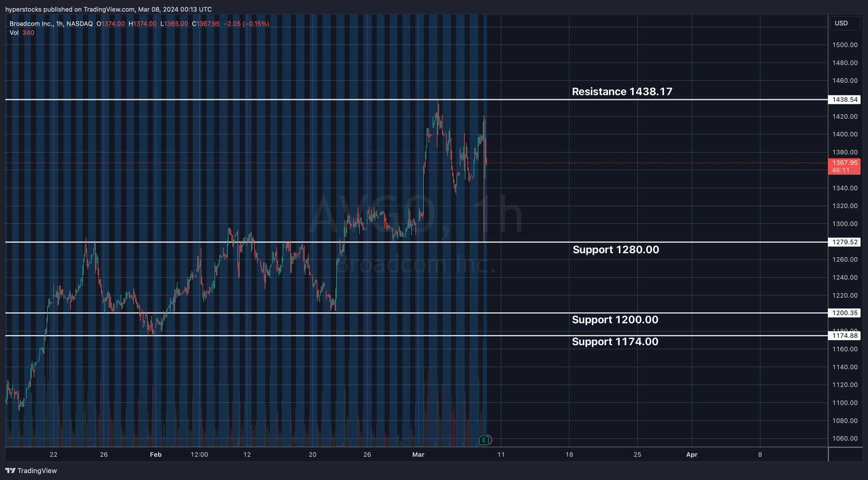
Task: Open the USD currency selector
Action: click(844, 23)
